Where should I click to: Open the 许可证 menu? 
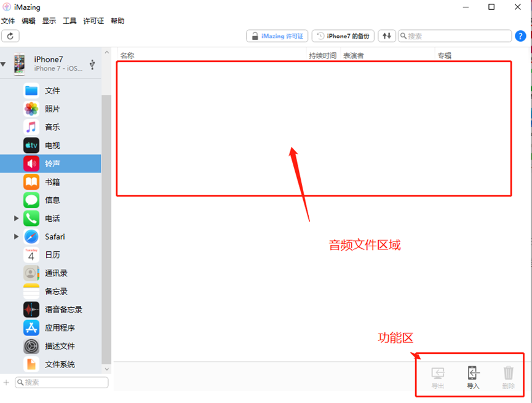click(93, 21)
